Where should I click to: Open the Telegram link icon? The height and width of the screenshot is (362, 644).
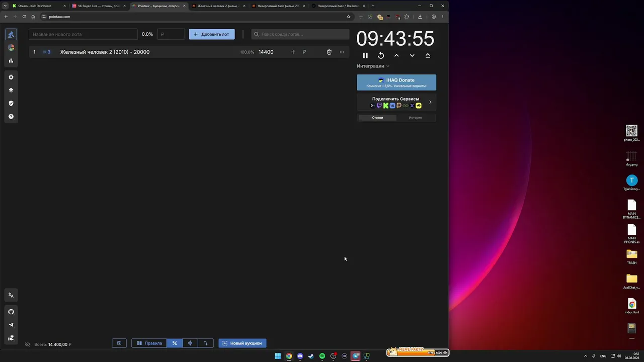(11, 325)
